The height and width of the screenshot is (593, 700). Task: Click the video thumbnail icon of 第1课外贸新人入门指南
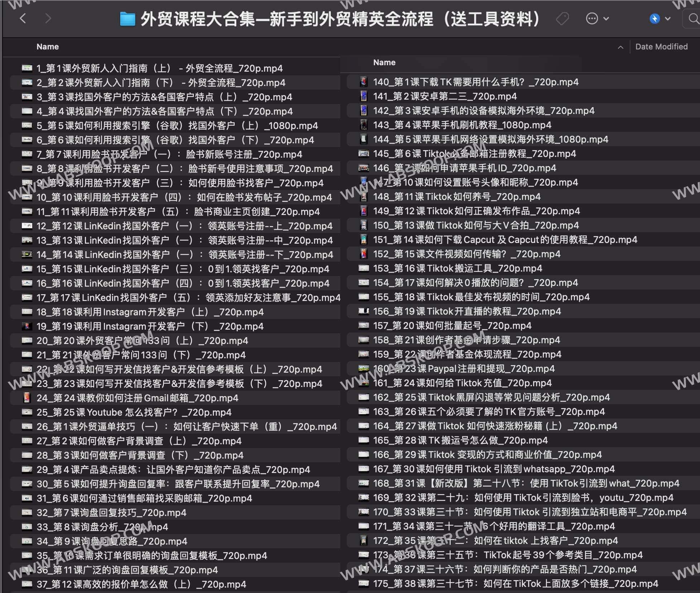click(27, 68)
